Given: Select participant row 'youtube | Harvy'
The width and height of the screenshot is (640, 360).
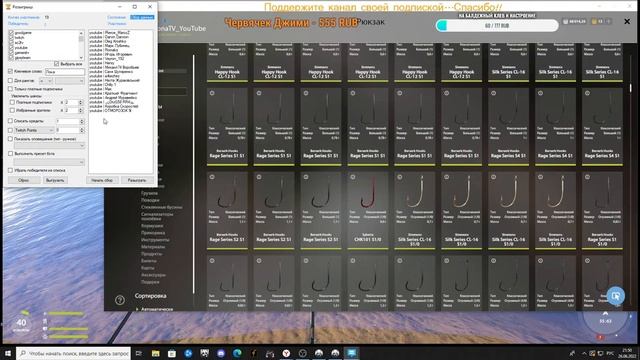Looking at the screenshot, I should click(102, 63).
